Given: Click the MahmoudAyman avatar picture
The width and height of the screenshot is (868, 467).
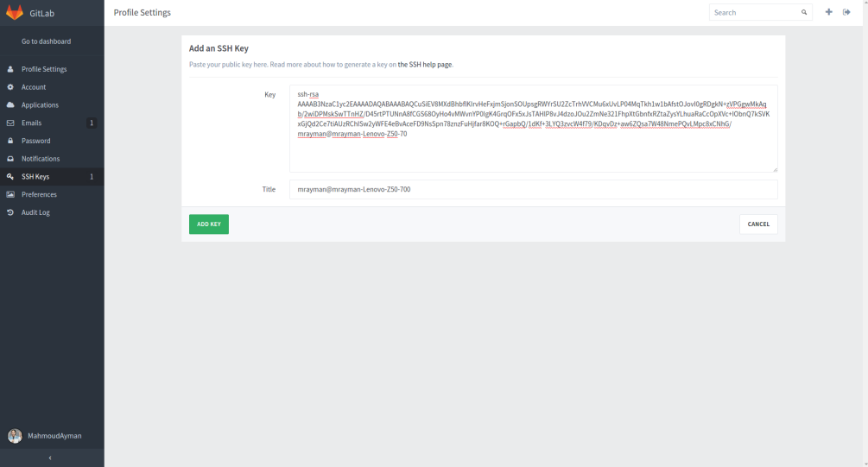Looking at the screenshot, I should pos(15,436).
